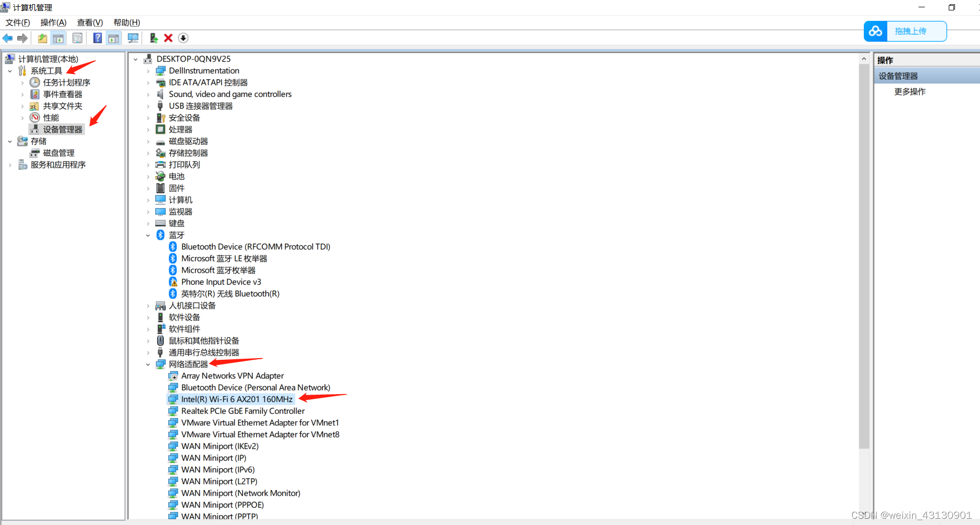This screenshot has height=525, width=980.
Task: Expand the 人机接口设备 category
Action: 148,306
